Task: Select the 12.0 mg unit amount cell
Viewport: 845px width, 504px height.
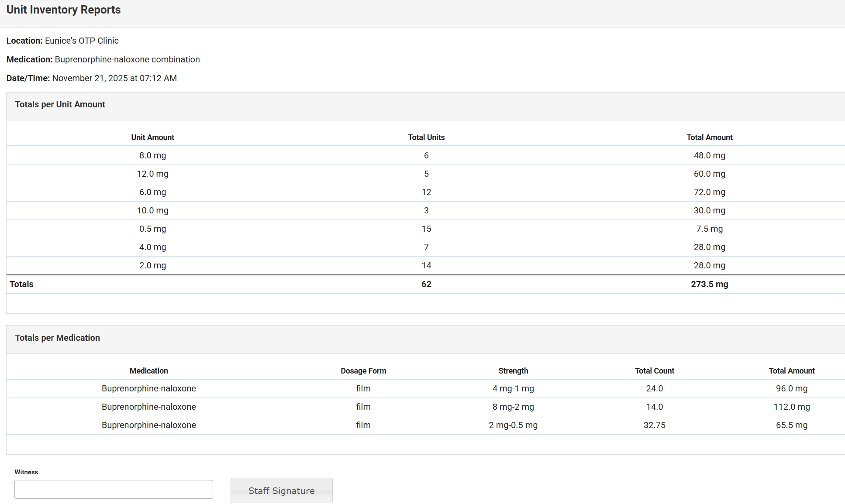Action: tap(152, 174)
